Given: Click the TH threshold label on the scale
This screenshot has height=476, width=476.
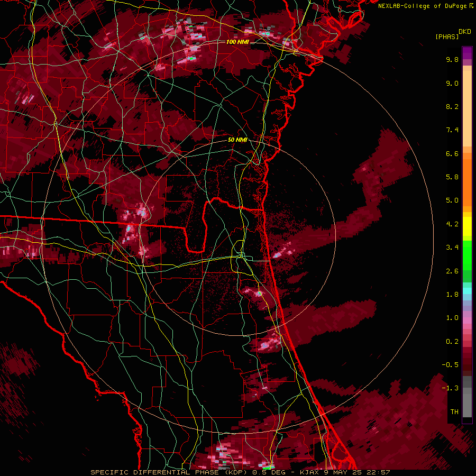Looking at the screenshot, I should pyautogui.click(x=454, y=412).
